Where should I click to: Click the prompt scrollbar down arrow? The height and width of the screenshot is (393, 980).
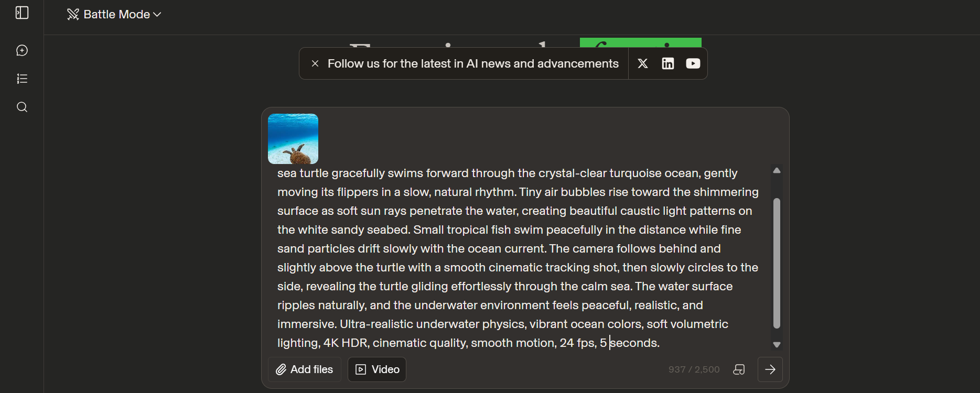point(777,345)
